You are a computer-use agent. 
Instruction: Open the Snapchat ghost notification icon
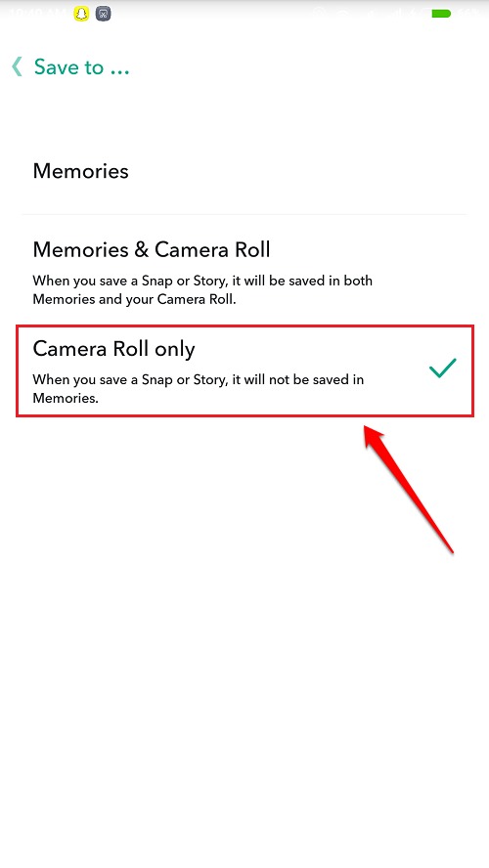coord(81,14)
